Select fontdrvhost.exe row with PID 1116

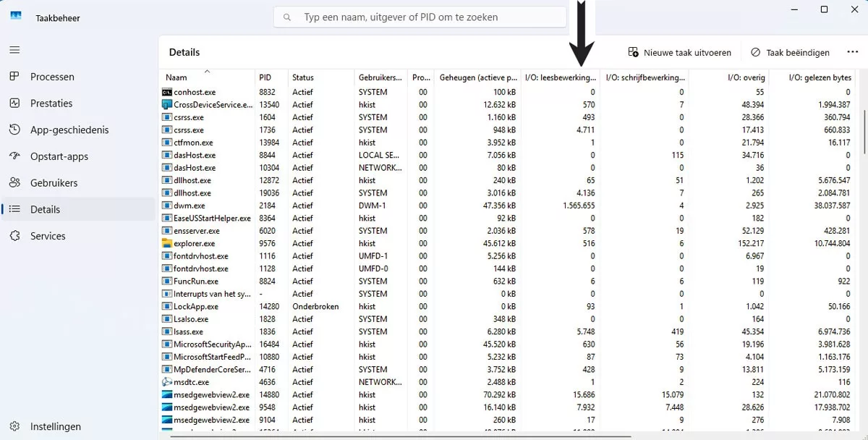click(506, 255)
